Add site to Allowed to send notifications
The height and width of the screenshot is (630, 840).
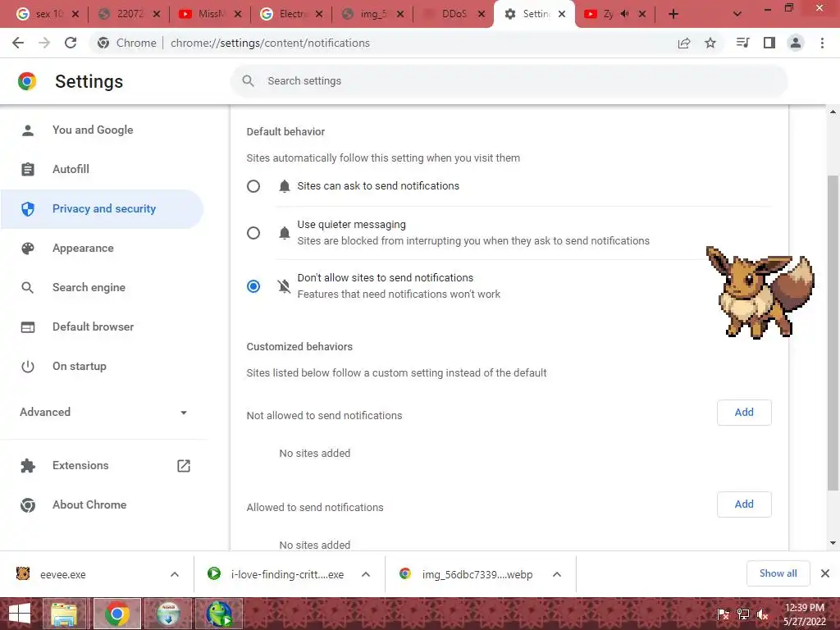[x=744, y=504]
